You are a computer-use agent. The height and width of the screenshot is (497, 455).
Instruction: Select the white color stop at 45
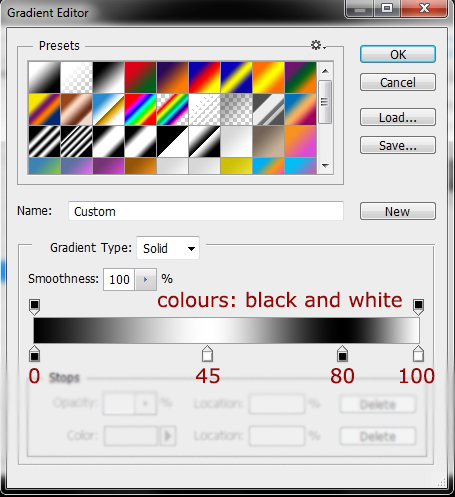(x=207, y=354)
